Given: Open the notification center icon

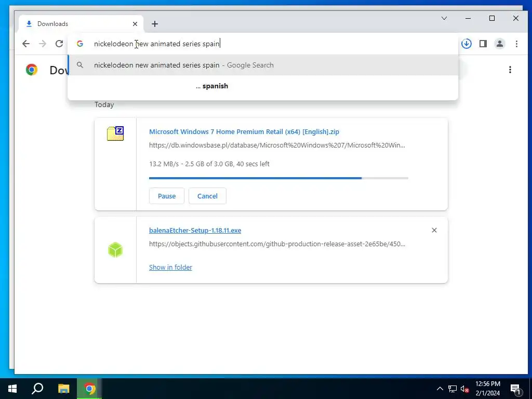Looking at the screenshot, I should pyautogui.click(x=516, y=389).
